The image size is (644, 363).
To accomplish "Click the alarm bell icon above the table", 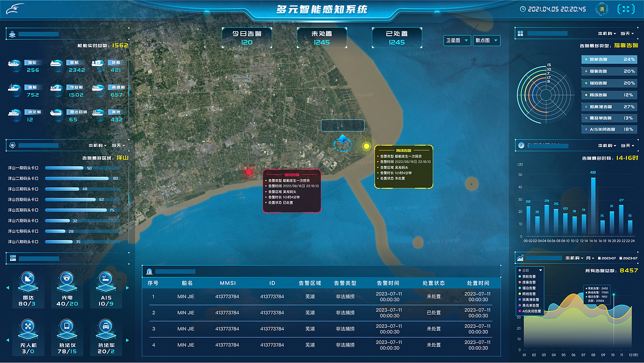I will pos(149,272).
